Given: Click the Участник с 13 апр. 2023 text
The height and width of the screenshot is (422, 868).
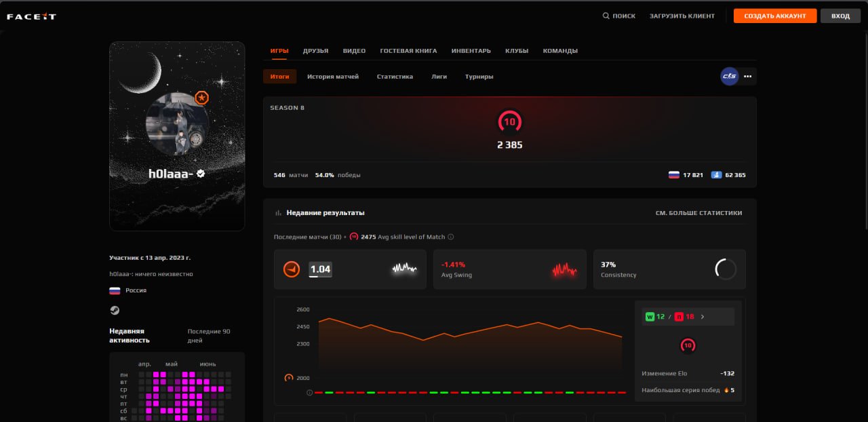Looking at the screenshot, I should (150, 258).
